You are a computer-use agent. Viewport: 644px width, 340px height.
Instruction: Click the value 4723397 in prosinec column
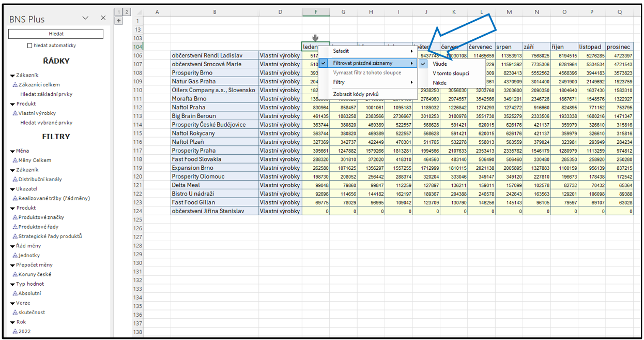click(x=619, y=55)
